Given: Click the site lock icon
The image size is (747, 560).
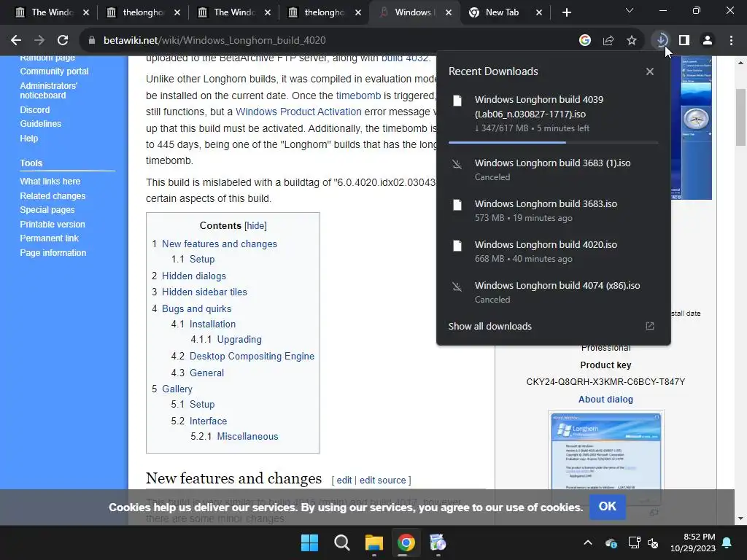Looking at the screenshot, I should [92, 41].
